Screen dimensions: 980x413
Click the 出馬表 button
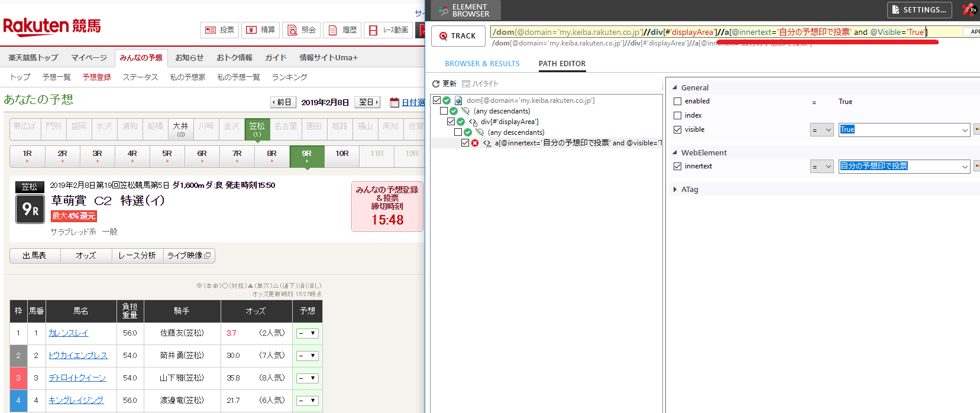35,256
